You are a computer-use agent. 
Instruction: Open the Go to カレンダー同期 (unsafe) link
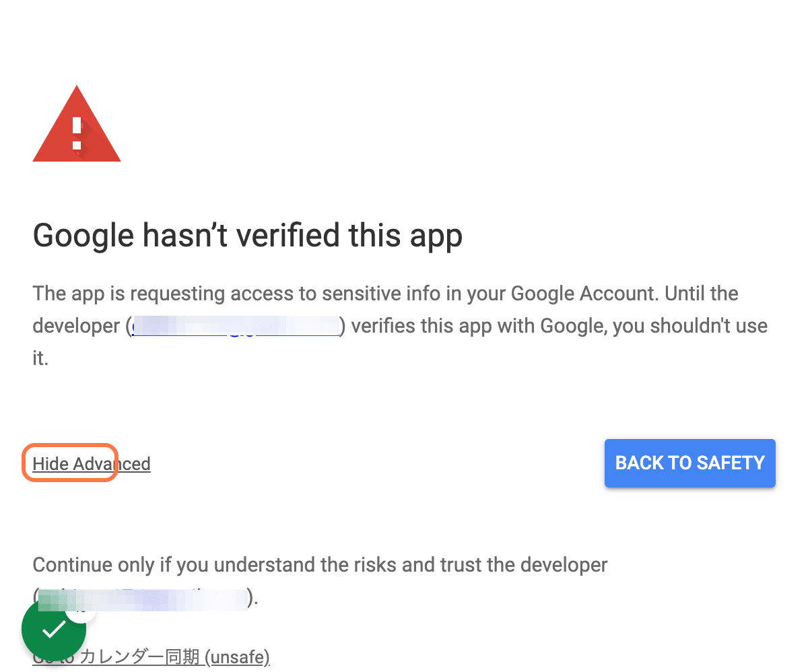pyautogui.click(x=151, y=657)
